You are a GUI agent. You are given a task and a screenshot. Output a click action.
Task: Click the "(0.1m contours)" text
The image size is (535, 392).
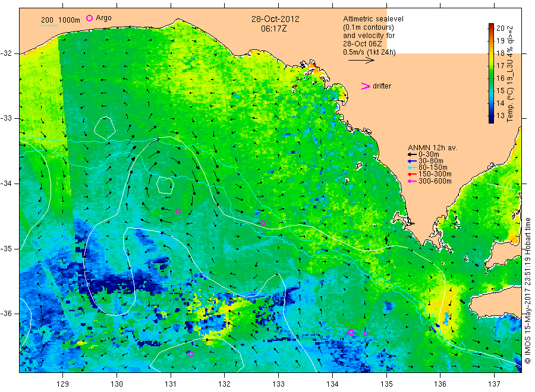click(x=369, y=27)
